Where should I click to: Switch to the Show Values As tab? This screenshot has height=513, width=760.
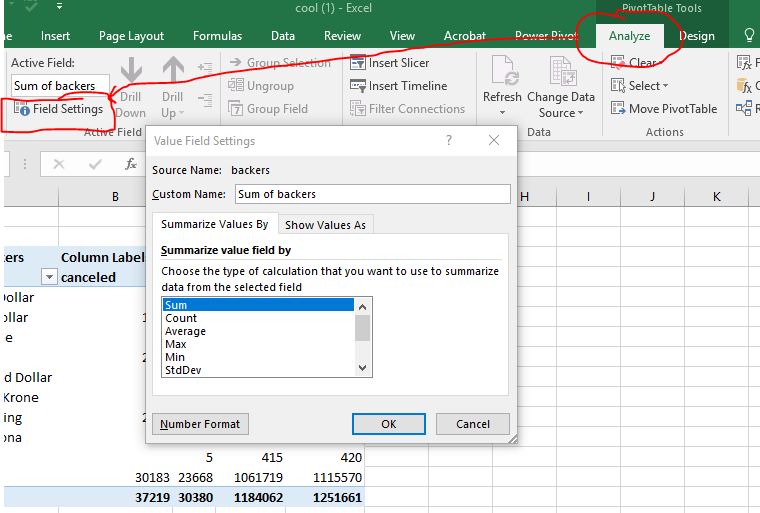[325, 225]
